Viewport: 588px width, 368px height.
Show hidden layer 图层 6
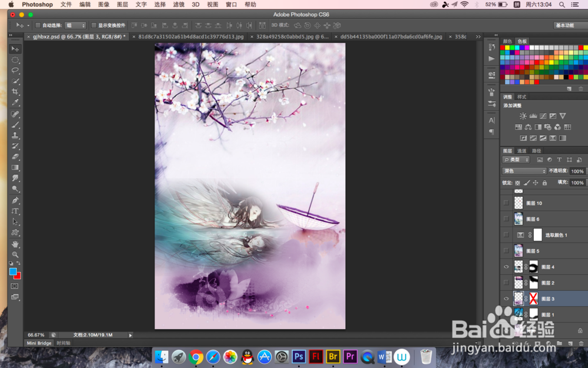pyautogui.click(x=506, y=219)
